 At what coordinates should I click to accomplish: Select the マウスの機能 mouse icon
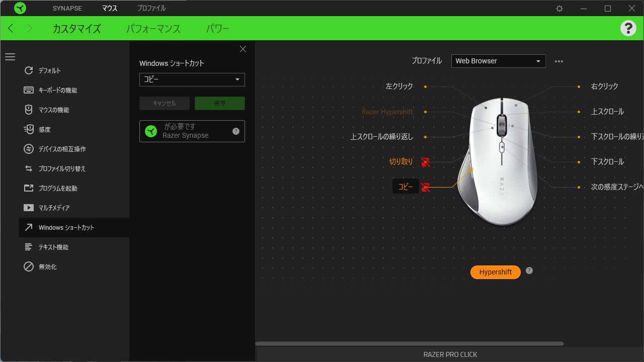(29, 110)
